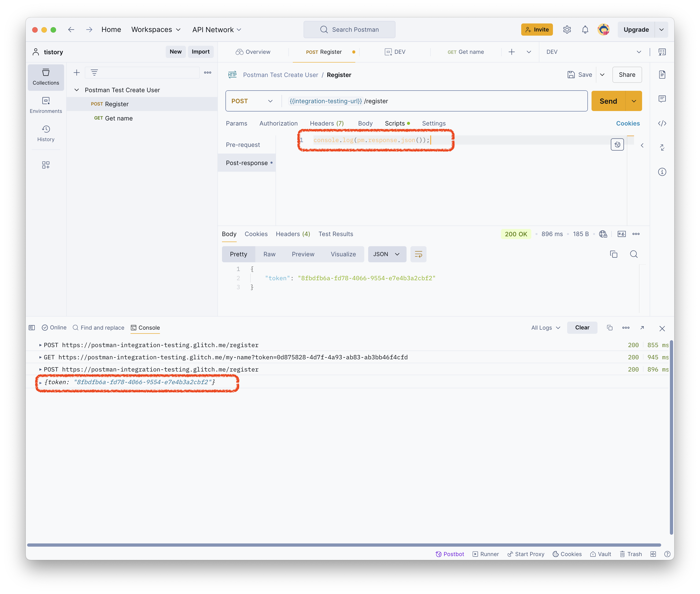Copy the response body
This screenshot has width=700, height=594.
click(613, 254)
